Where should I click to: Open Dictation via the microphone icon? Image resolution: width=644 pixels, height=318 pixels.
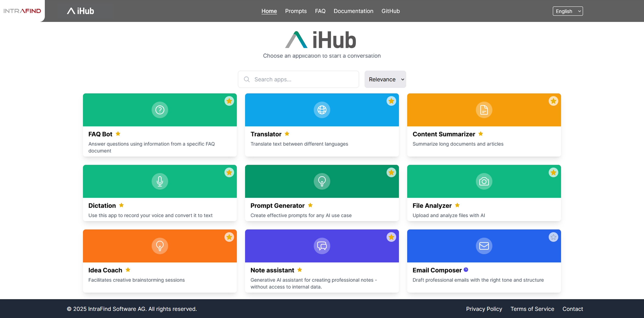(x=159, y=181)
